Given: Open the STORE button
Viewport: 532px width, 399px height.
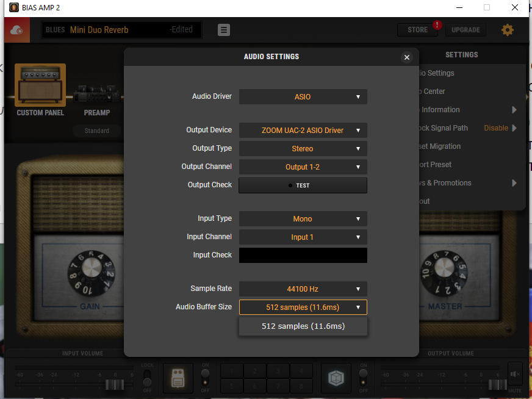Looking at the screenshot, I should click(417, 30).
